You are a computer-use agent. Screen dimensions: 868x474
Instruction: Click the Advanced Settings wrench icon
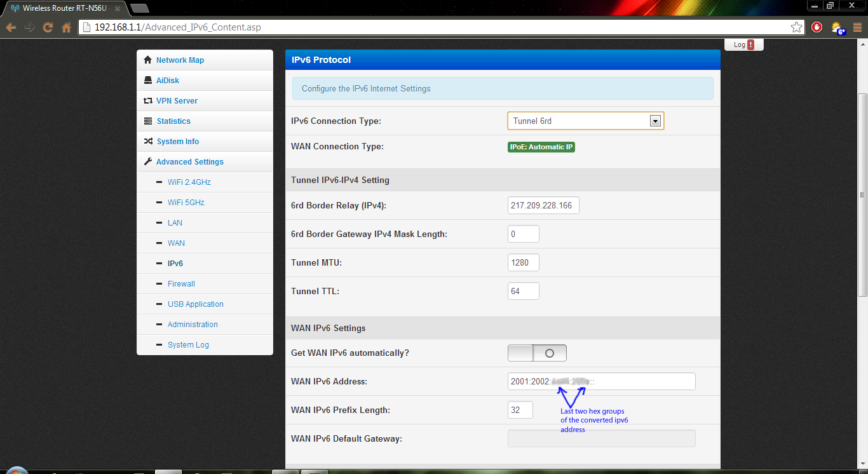(148, 162)
